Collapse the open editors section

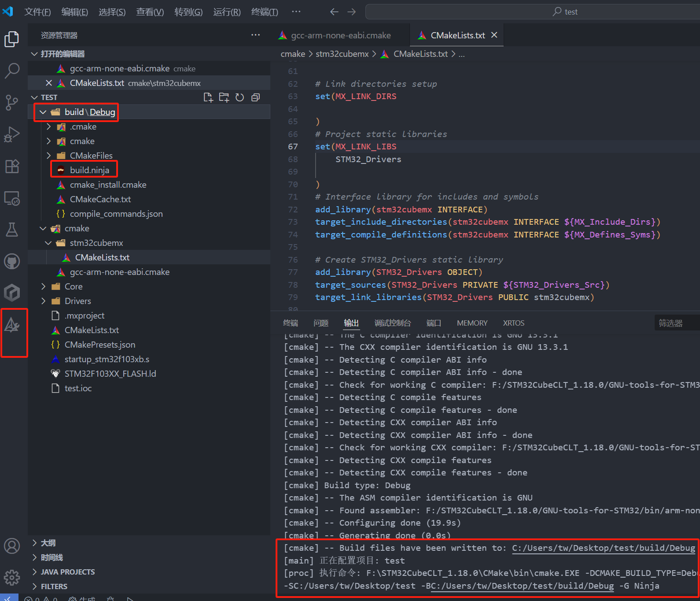click(x=34, y=54)
